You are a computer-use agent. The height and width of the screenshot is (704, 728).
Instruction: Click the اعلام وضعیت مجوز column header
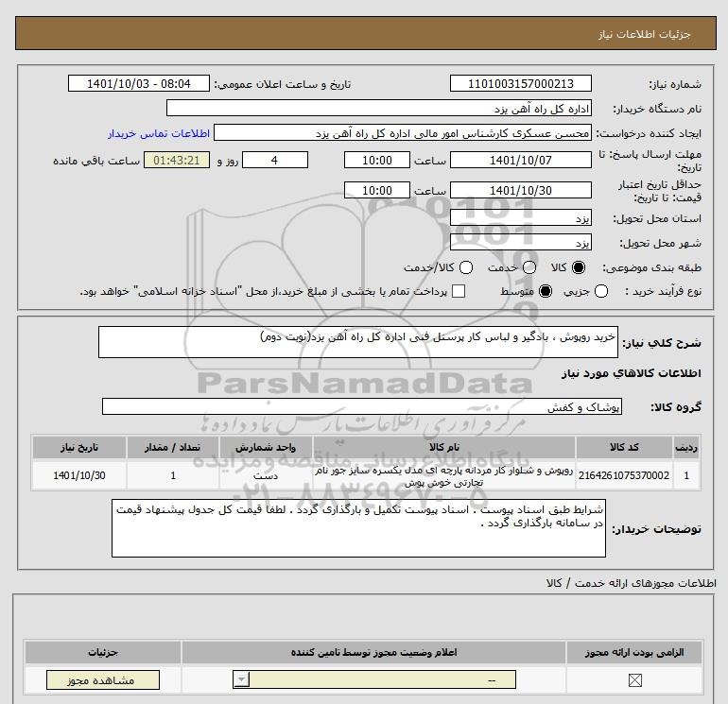pyautogui.click(x=373, y=652)
